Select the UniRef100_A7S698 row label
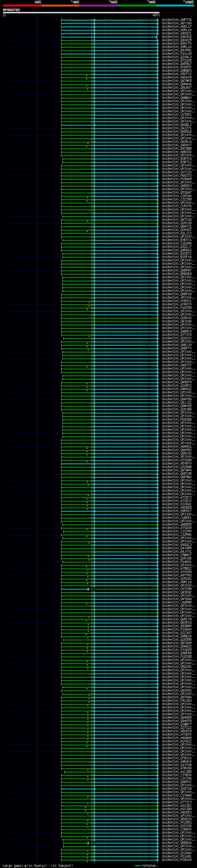The image size is (197, 868). coord(177,460)
